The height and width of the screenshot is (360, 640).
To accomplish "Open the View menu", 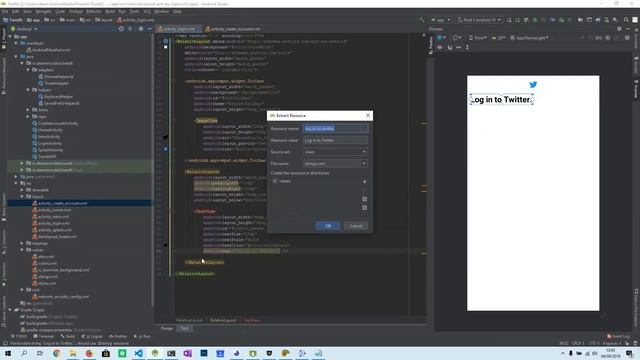I will (x=27, y=11).
